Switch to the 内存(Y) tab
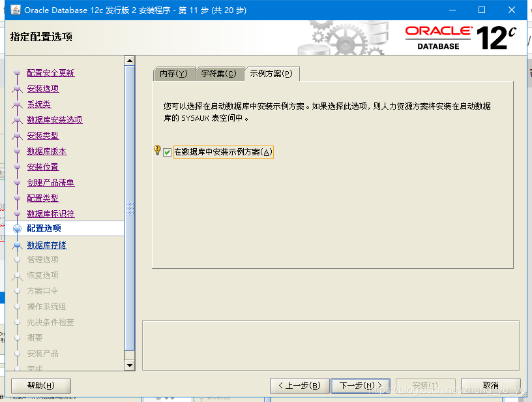Screen dimensions: 532x402 click(173, 74)
